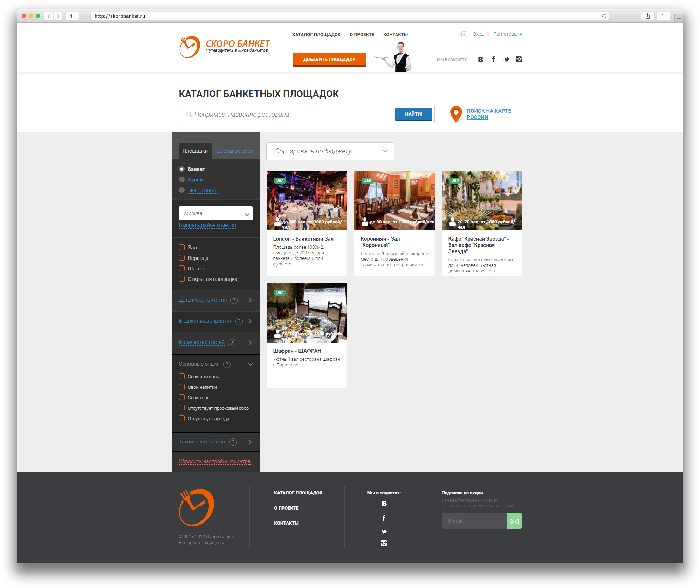Click the help icon beside Дата мероприятия
Image resolution: width=700 pixels, height=588 pixels.
tap(234, 300)
